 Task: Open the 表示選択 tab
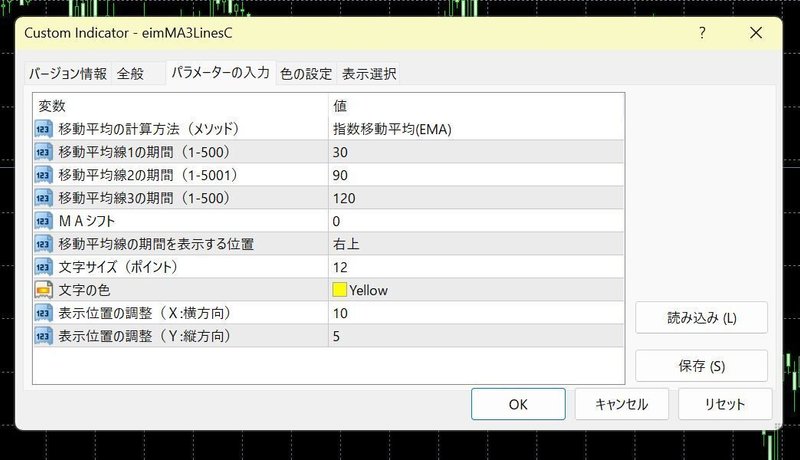[369, 74]
